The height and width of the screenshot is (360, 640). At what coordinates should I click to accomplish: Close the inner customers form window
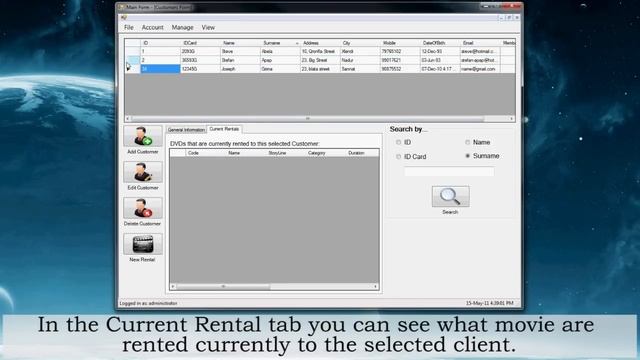[517, 18]
